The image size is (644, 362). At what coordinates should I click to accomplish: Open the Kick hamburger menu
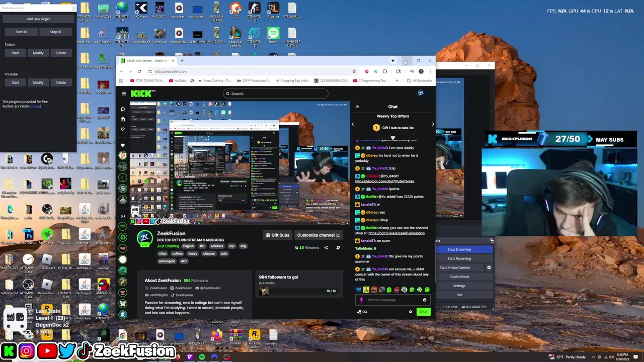tap(123, 94)
